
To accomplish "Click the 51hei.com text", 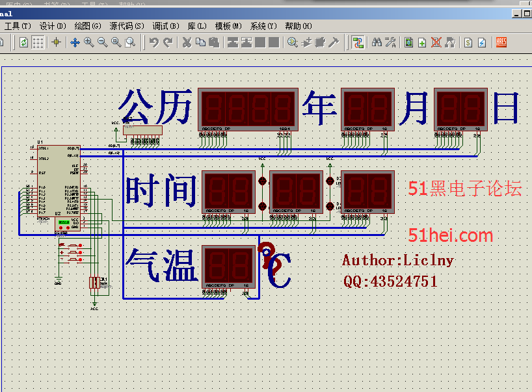I will coord(451,235).
